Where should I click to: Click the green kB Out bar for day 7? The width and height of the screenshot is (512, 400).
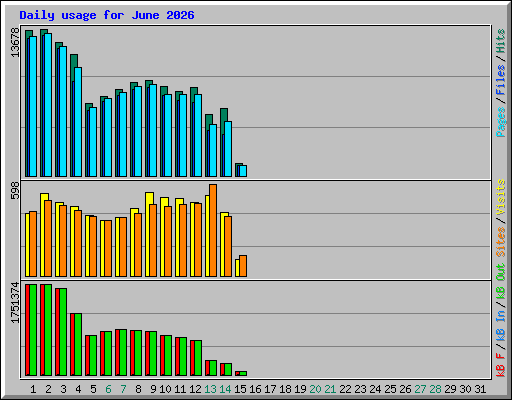123,352
